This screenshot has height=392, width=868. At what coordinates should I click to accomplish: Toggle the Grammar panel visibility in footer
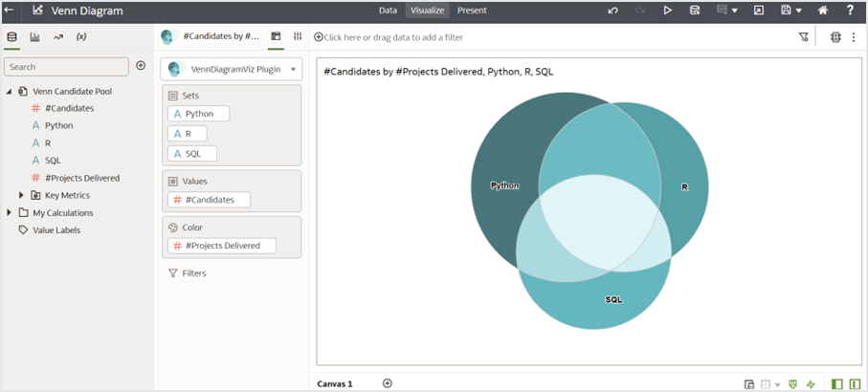coord(856,383)
